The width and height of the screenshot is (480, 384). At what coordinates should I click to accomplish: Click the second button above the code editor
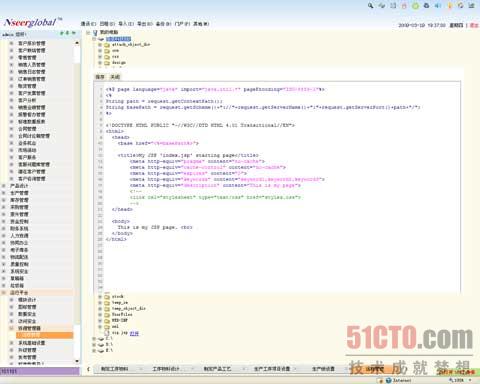(115, 77)
